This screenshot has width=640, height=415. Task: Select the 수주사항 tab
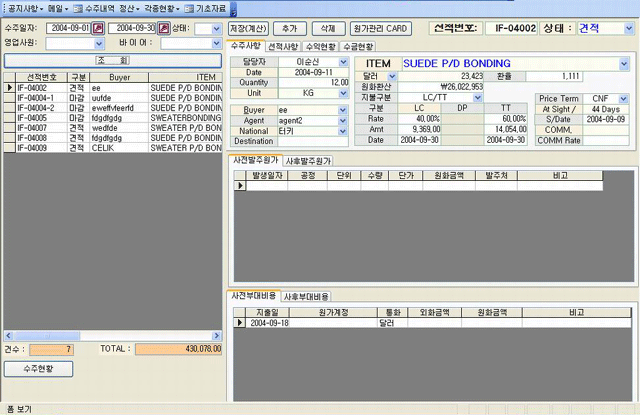pyautogui.click(x=246, y=46)
